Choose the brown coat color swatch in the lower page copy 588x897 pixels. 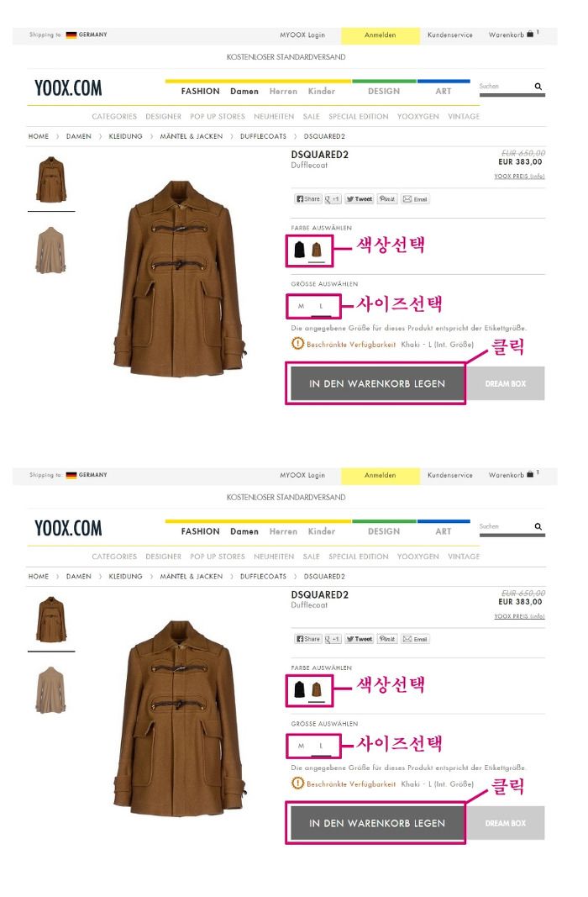(x=317, y=690)
